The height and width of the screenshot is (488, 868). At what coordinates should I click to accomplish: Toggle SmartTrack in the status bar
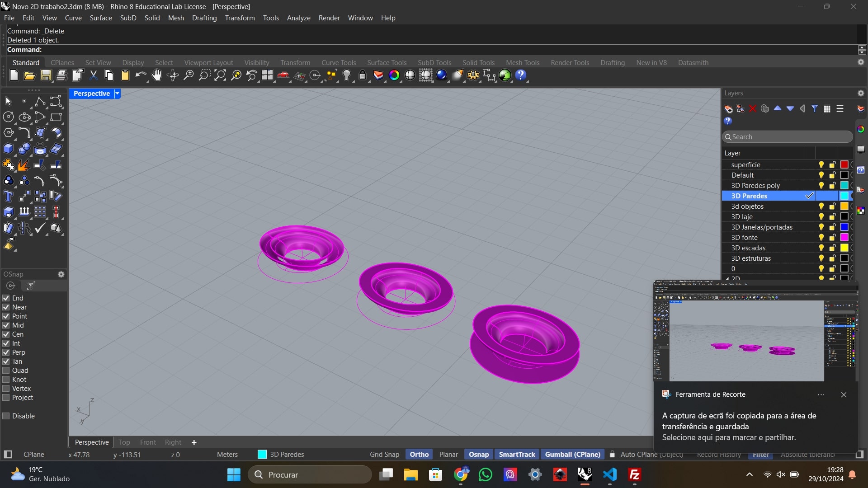pos(517,455)
